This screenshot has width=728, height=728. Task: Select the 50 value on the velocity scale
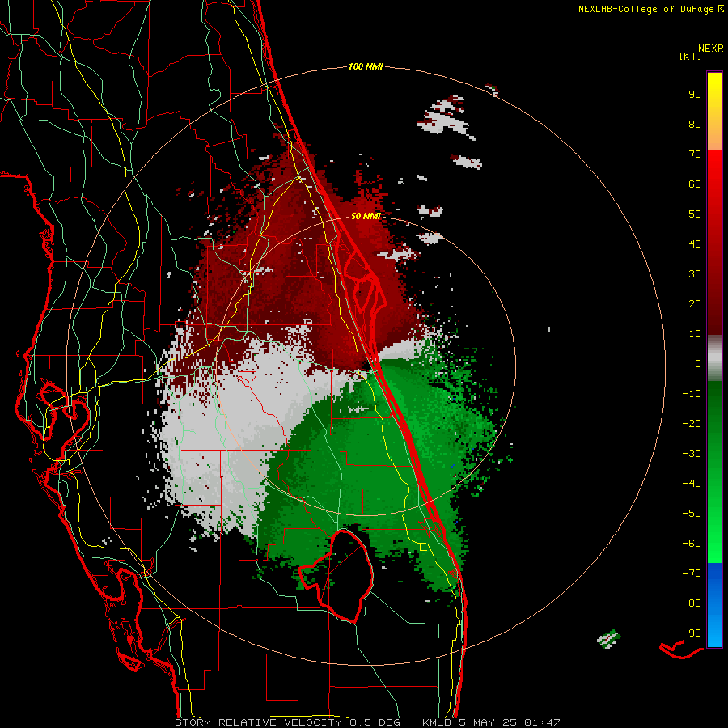pyautogui.click(x=695, y=214)
